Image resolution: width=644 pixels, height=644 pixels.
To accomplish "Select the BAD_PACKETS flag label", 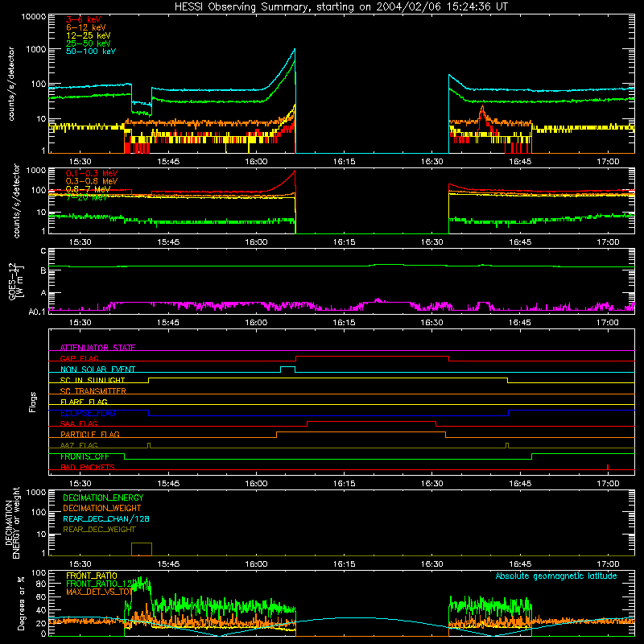I will [x=88, y=467].
